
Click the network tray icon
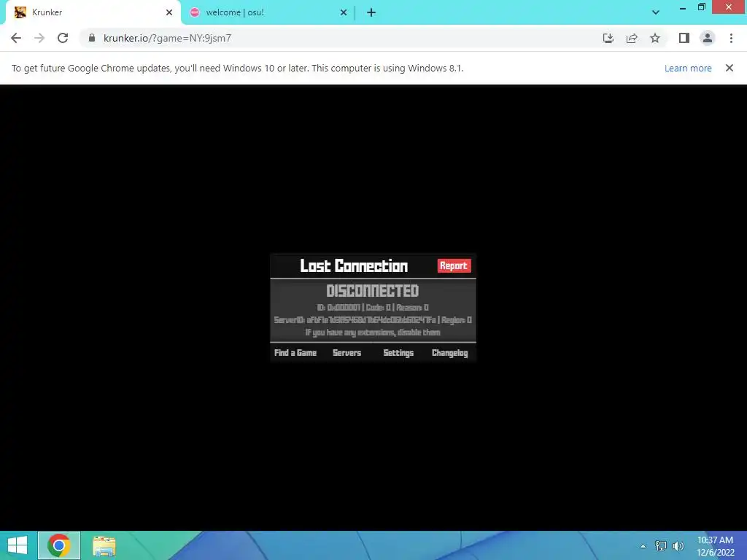tap(661, 545)
